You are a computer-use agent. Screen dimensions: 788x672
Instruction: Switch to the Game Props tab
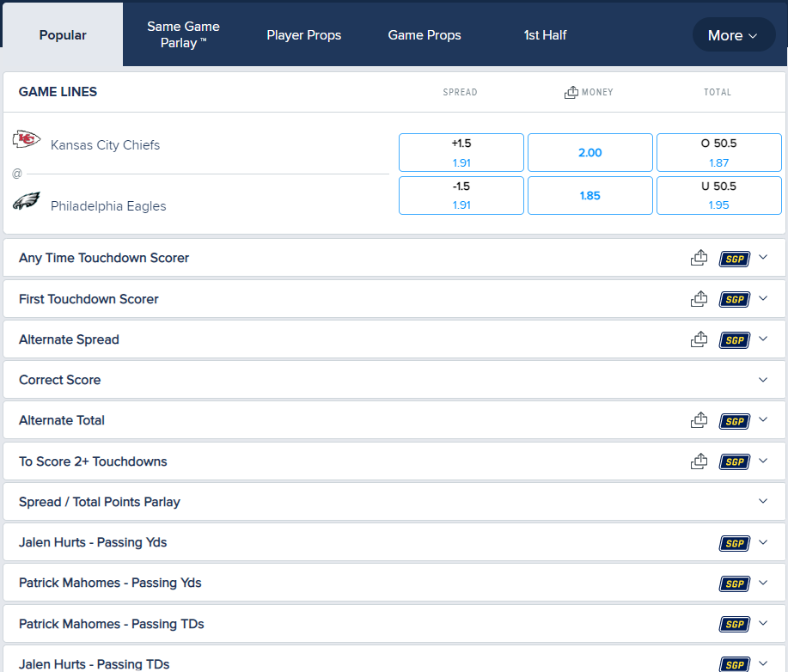[x=424, y=34]
